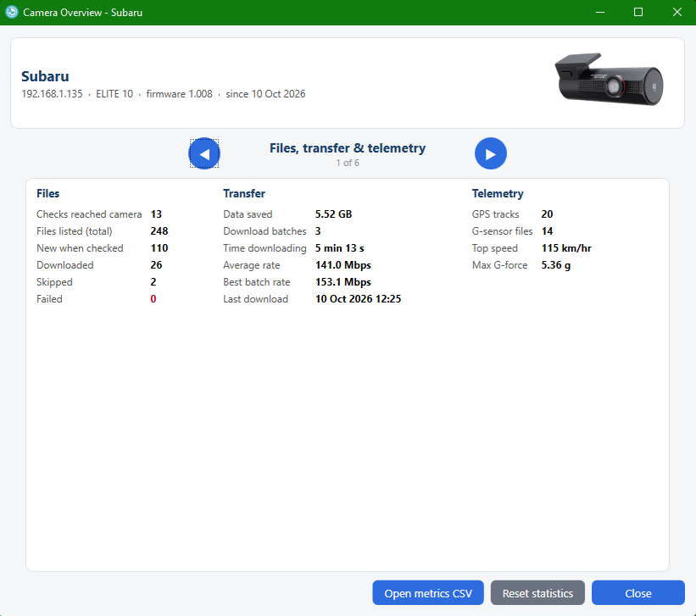Click the Files section heading
This screenshot has width=696, height=616.
pyautogui.click(x=48, y=193)
